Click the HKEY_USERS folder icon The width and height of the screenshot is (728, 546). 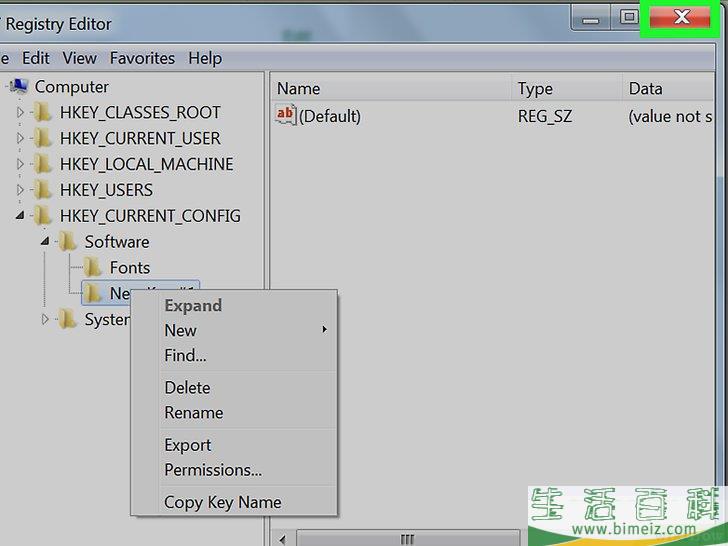pyautogui.click(x=42, y=190)
